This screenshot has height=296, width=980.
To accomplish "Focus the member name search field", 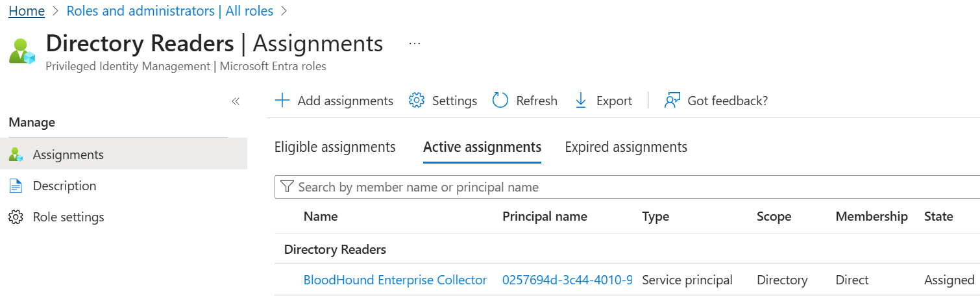I will point(627,187).
